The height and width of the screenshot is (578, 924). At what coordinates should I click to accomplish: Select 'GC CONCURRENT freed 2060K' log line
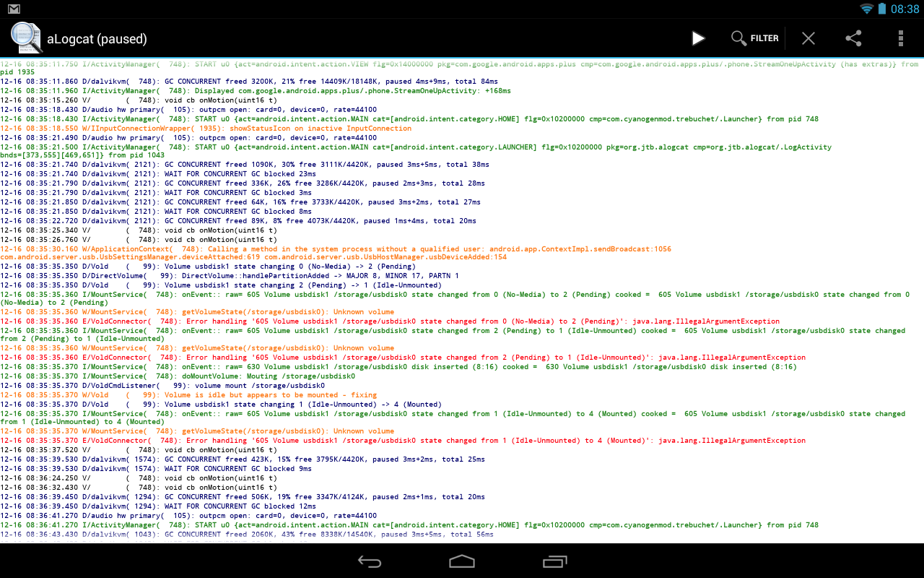tap(247, 535)
